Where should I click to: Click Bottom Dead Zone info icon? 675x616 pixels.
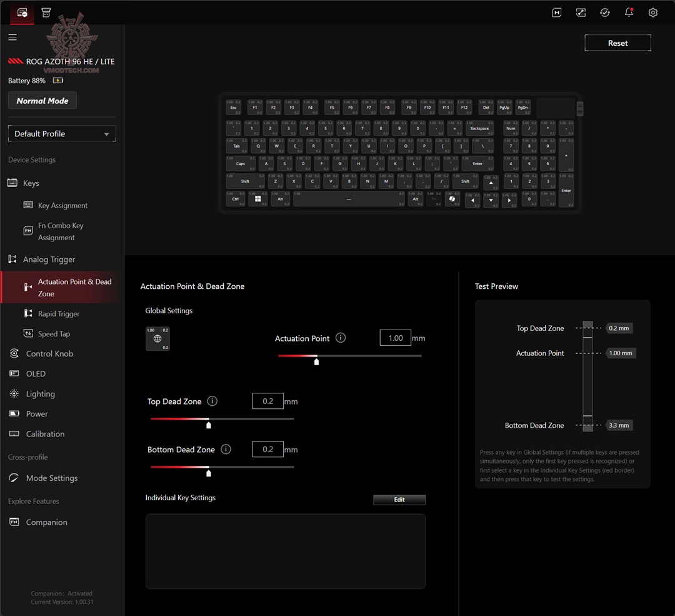coord(226,449)
